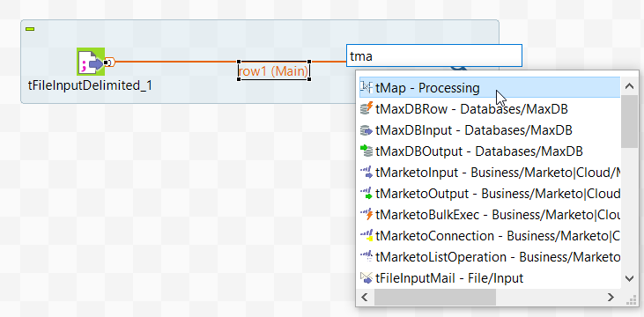Click the tMaxDBOutput green arrow icon

click(x=366, y=151)
